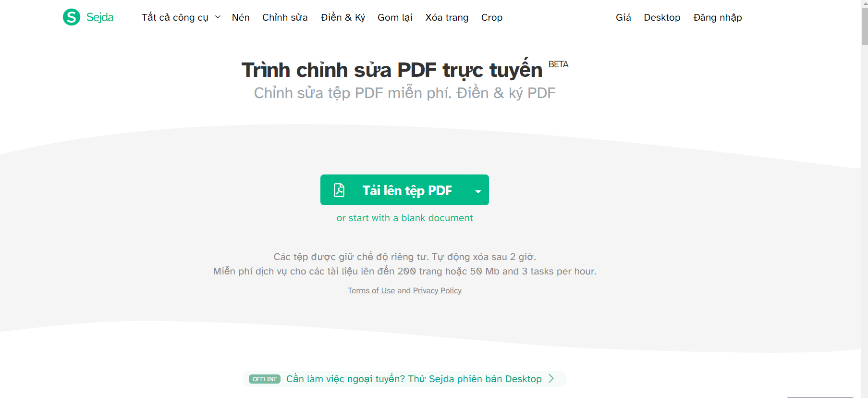This screenshot has height=398, width=868.
Task: Open the Gom lại tool
Action: point(395,17)
